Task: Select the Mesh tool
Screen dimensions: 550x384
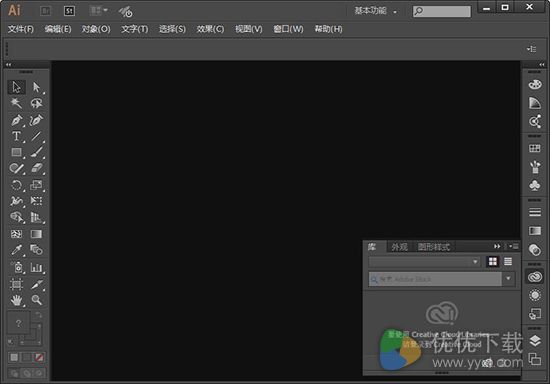Action: pyautogui.click(x=16, y=234)
